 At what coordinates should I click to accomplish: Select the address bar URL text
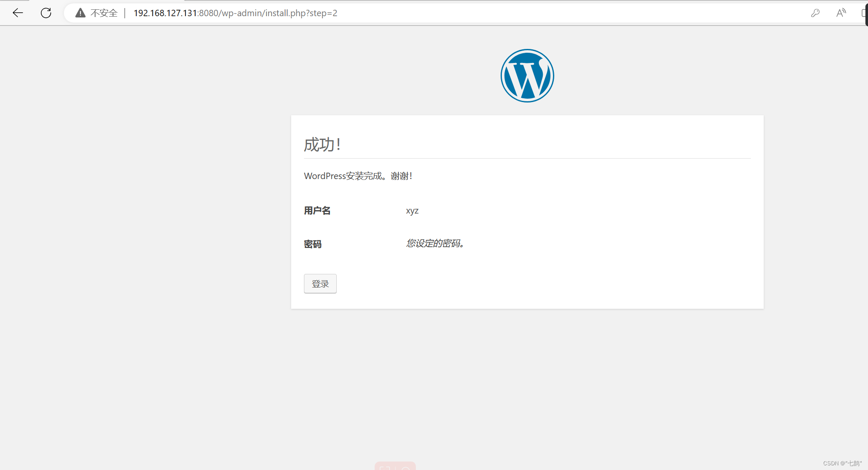pyautogui.click(x=235, y=13)
